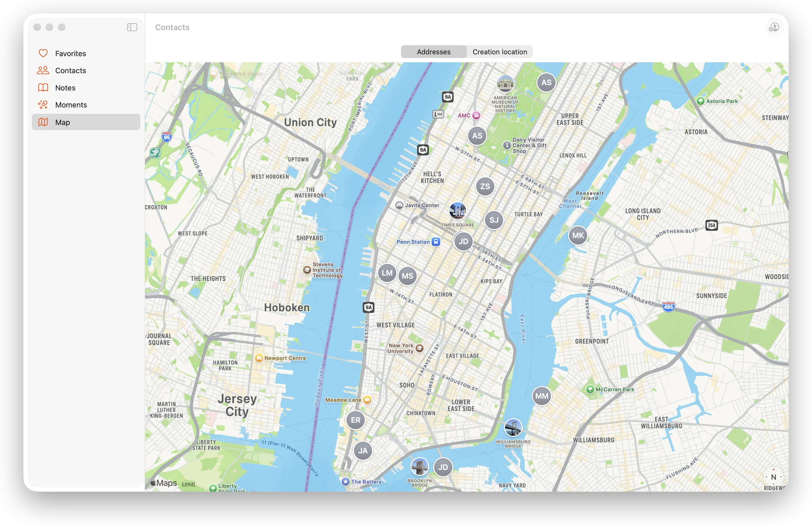This screenshot has height=525, width=812.
Task: Click the Brooklyn Bridge landmark photo pin
Action: point(419,466)
